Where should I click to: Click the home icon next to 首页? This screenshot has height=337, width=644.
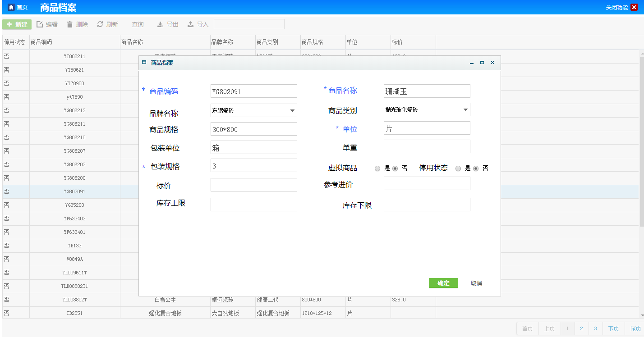pos(11,7)
